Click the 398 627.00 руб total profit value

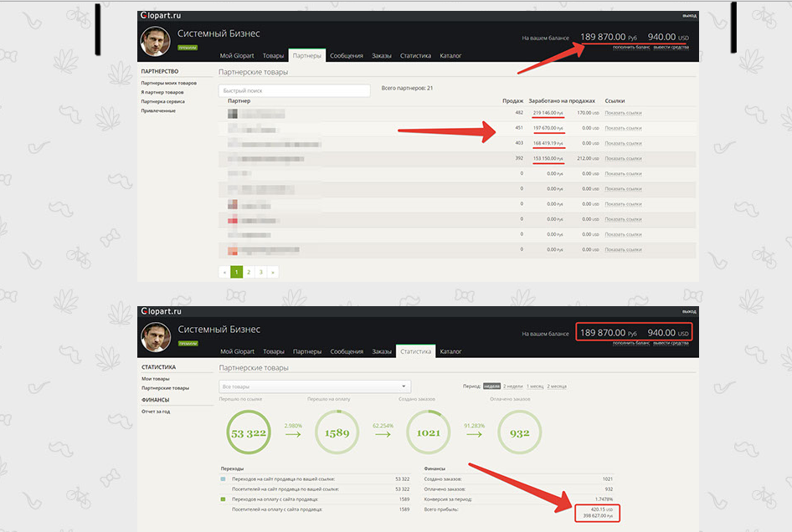coord(598,516)
